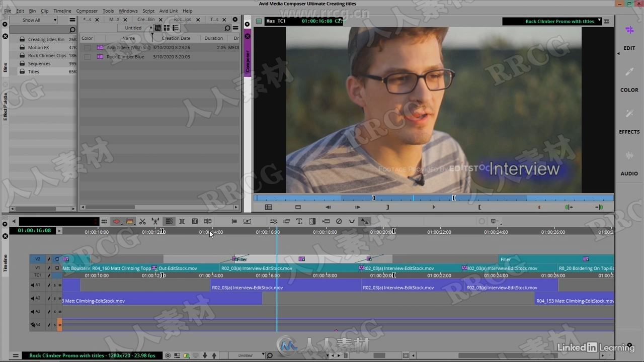Open the Clip menu
The width and height of the screenshot is (644, 362).
tap(45, 11)
